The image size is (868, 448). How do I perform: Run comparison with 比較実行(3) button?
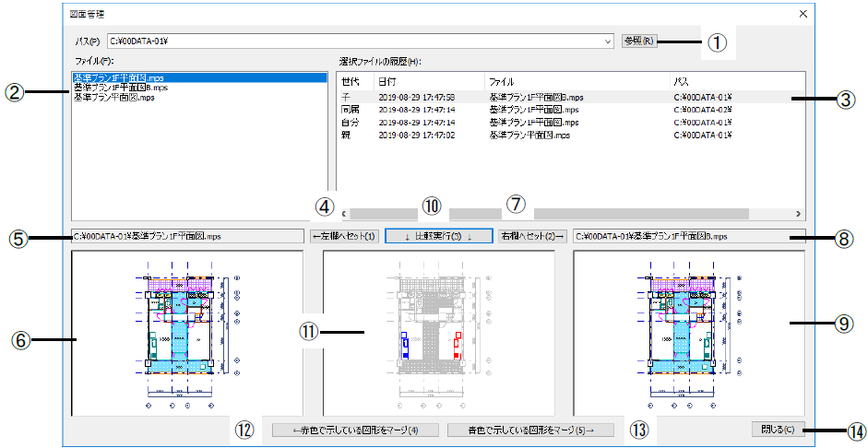(438, 236)
